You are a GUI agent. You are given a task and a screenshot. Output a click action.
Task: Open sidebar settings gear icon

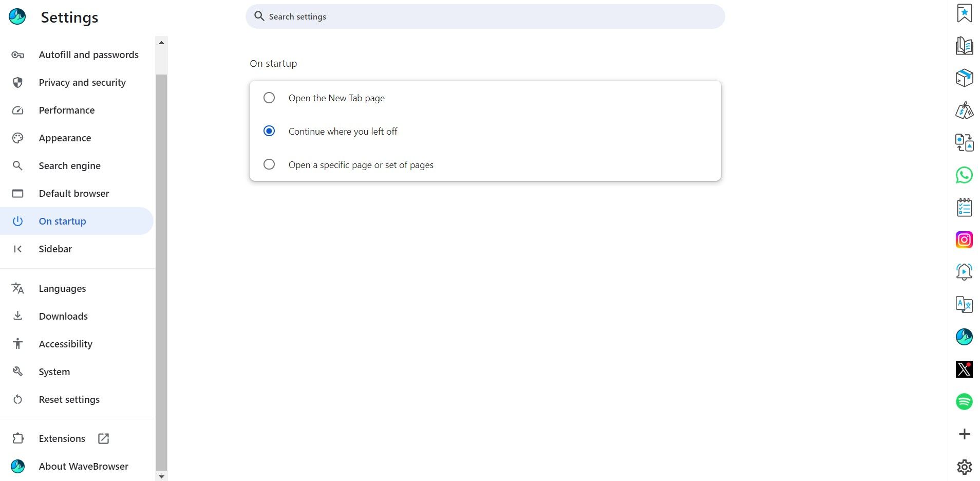click(964, 467)
